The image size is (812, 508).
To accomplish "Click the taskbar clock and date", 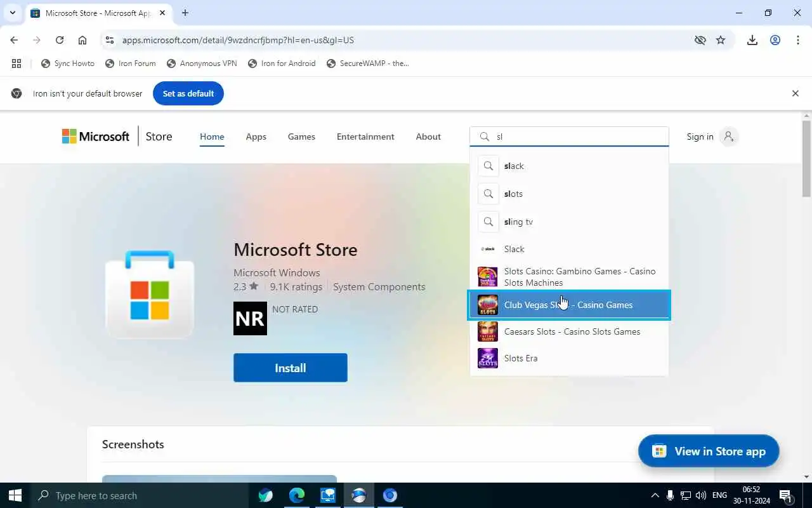I will (x=751, y=495).
